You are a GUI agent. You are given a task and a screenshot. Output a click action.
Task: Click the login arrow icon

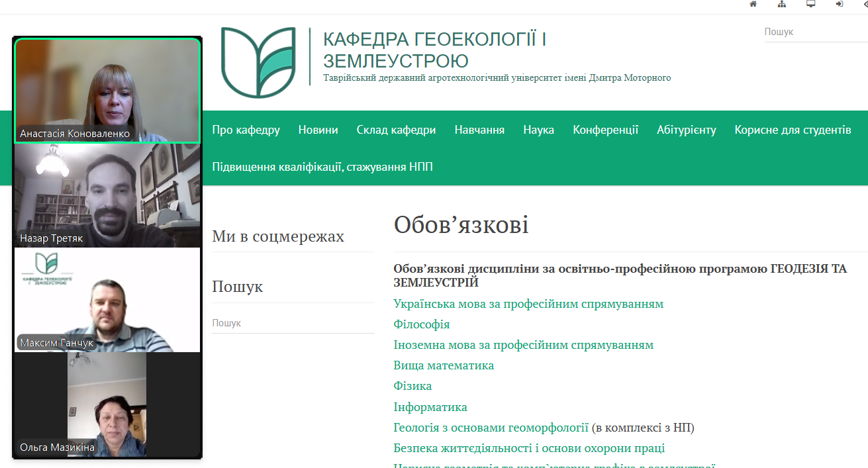pos(840,4)
